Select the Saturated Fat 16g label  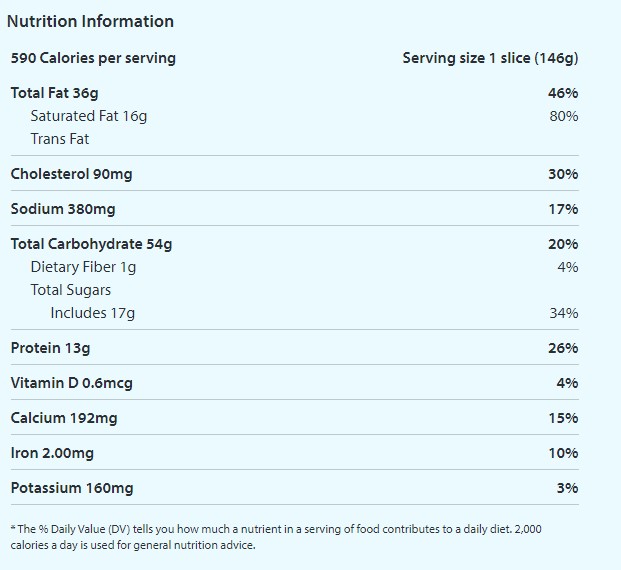(88, 116)
